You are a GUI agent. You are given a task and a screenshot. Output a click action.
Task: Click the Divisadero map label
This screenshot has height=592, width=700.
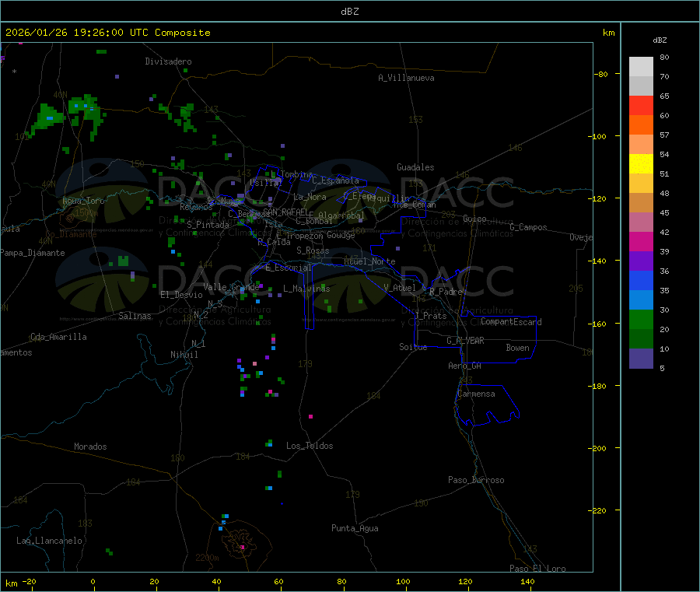(168, 61)
